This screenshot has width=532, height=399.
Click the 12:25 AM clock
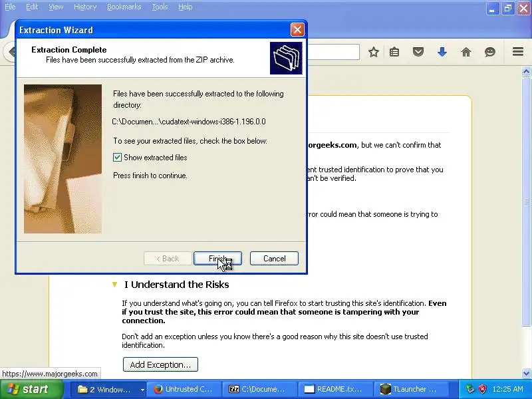coord(507,389)
